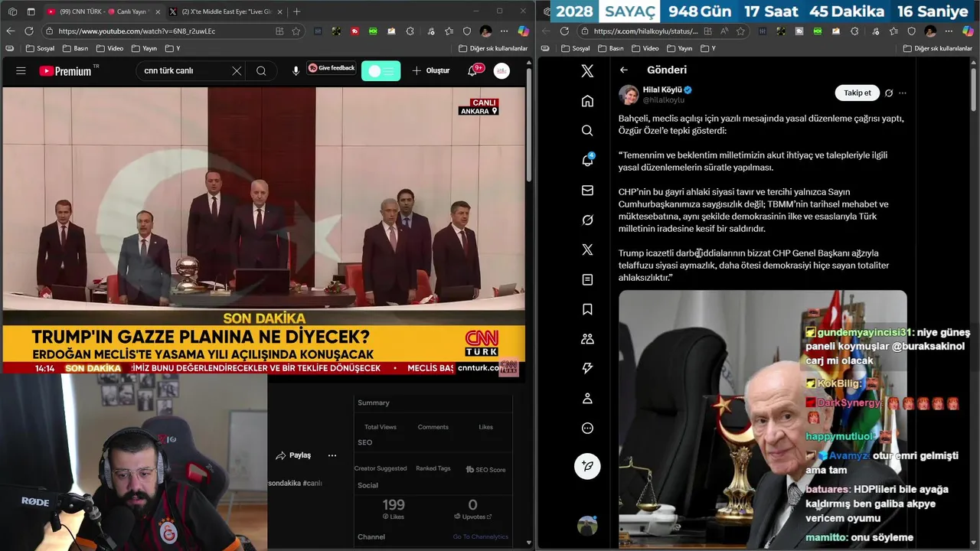Open X More circle-ellipsis menu
Screen dimensions: 980x551
coord(587,429)
